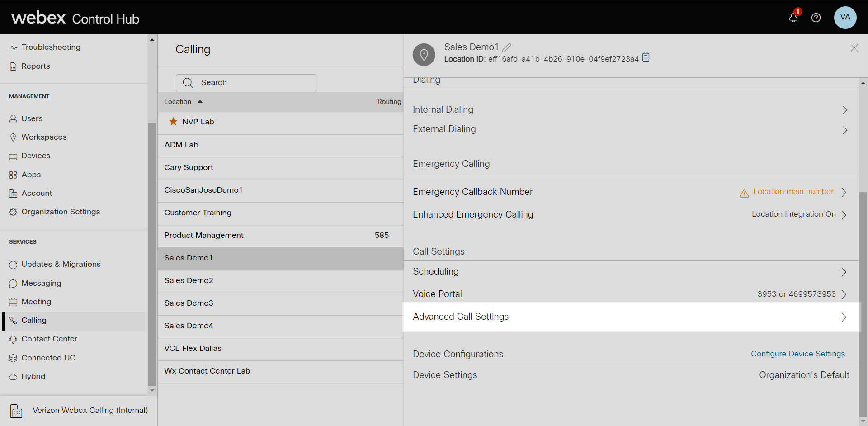This screenshot has height=426, width=868.
Task: Open Advanced Call Settings chevron
Action: (x=844, y=317)
